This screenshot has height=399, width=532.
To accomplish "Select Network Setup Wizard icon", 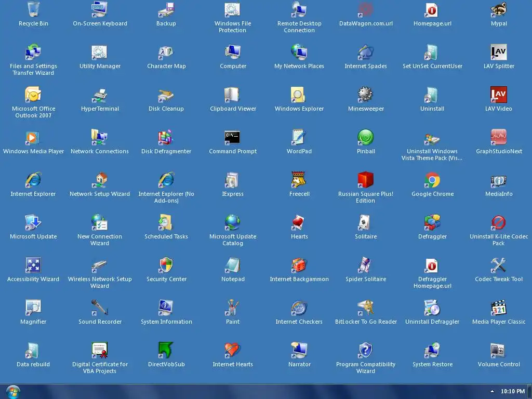I will [100, 180].
